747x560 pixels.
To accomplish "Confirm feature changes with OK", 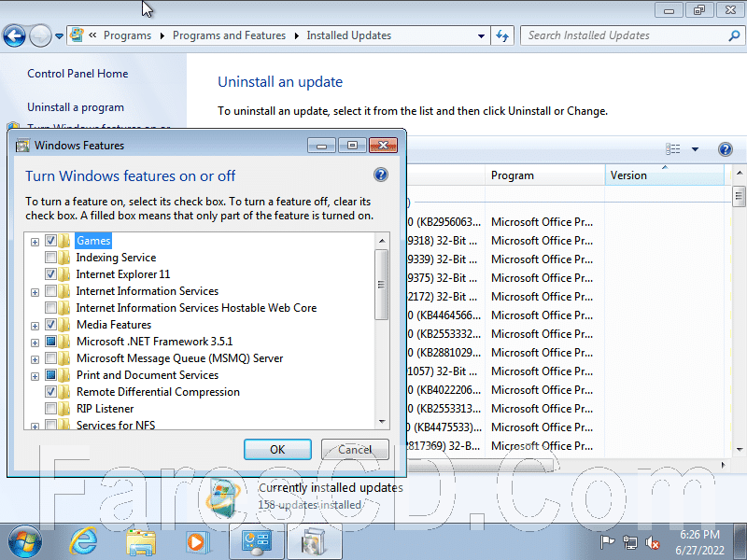I will [277, 450].
